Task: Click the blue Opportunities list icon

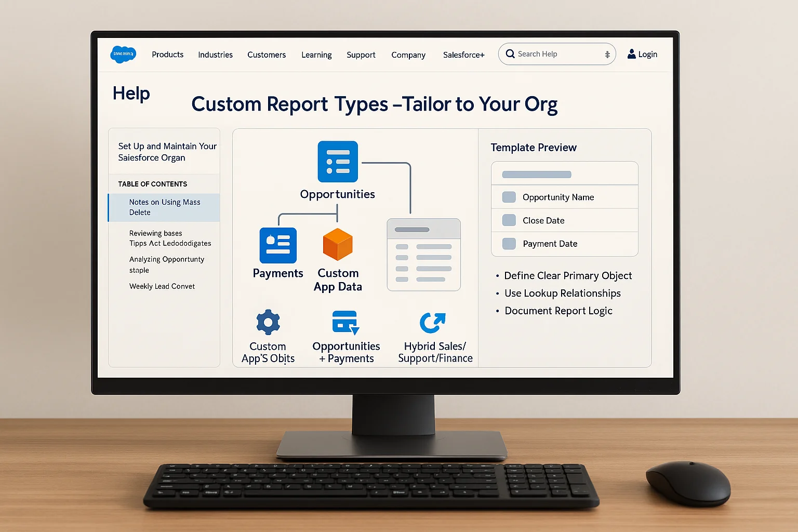Action: click(x=338, y=162)
